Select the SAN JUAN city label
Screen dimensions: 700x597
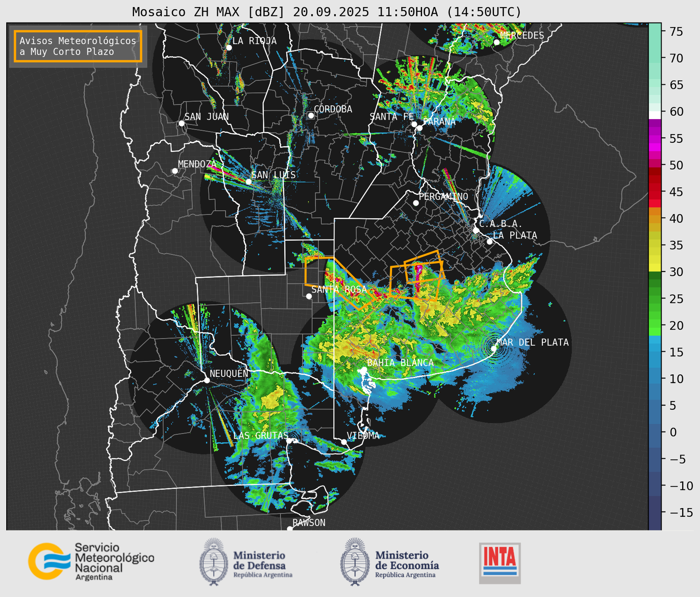206,117
